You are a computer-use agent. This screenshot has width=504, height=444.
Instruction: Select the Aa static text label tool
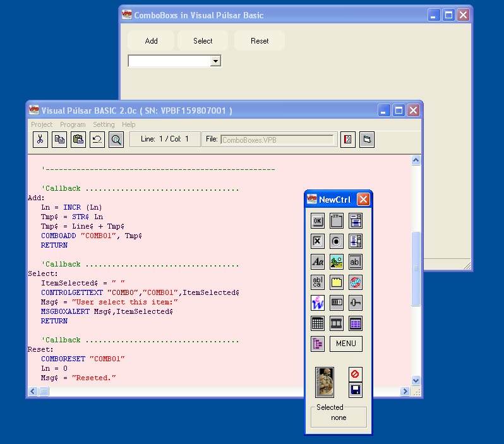pyautogui.click(x=317, y=261)
